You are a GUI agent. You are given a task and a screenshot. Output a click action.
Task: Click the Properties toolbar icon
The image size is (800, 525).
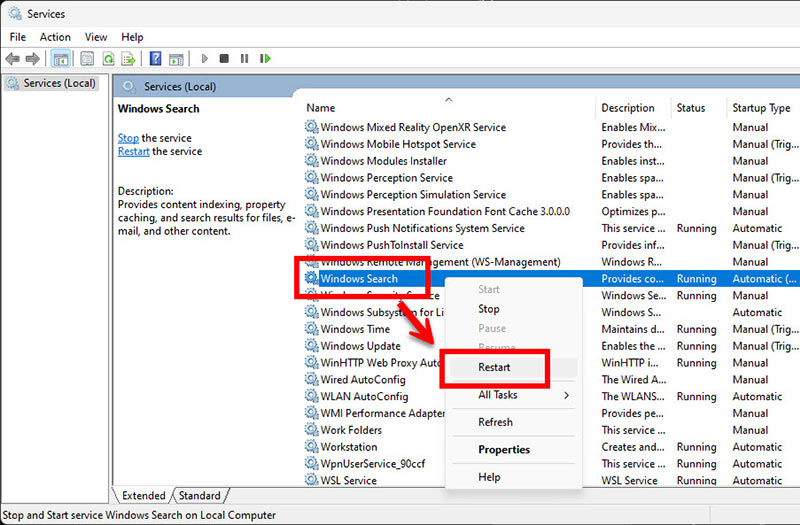(x=87, y=59)
